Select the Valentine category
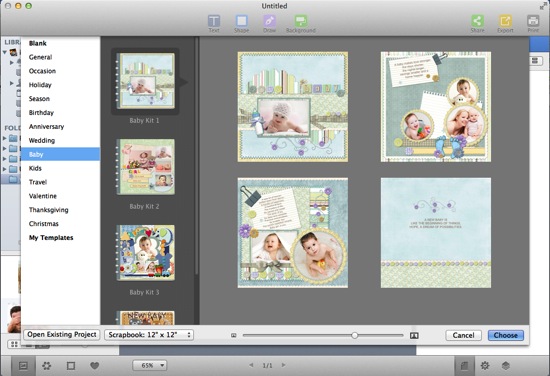The height and width of the screenshot is (376, 550). pos(42,196)
